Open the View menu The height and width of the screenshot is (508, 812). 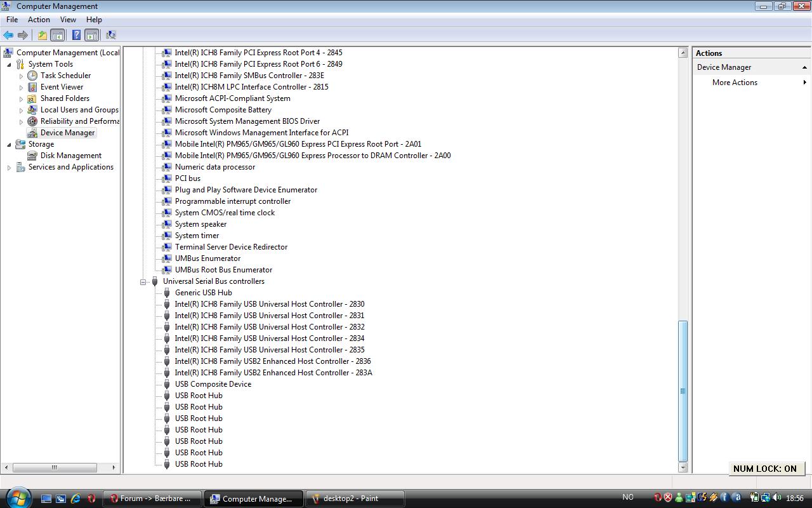[x=68, y=20]
